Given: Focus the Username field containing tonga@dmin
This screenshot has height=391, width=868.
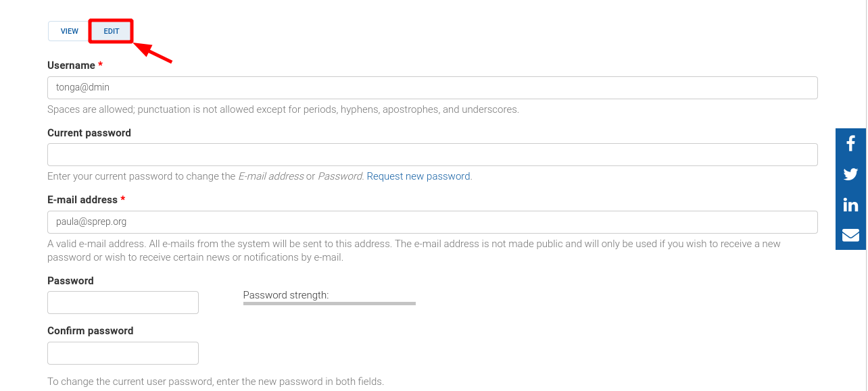Looking at the screenshot, I should tap(433, 88).
